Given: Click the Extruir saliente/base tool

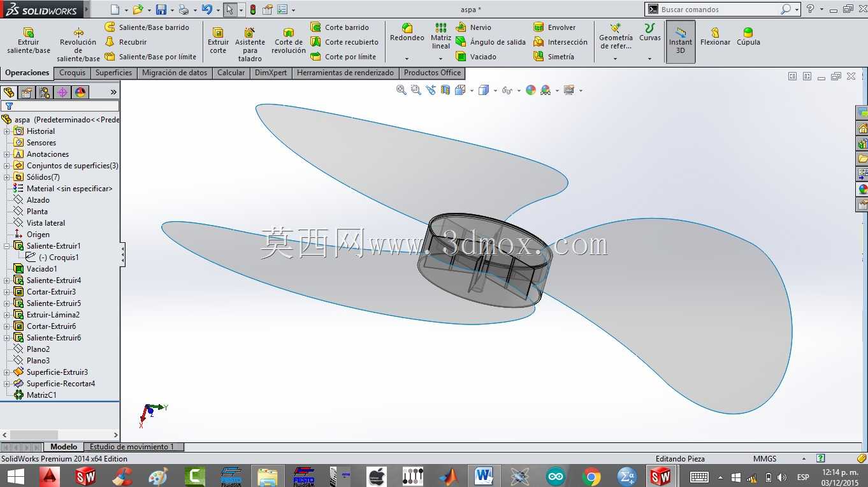Looking at the screenshot, I should point(28,41).
